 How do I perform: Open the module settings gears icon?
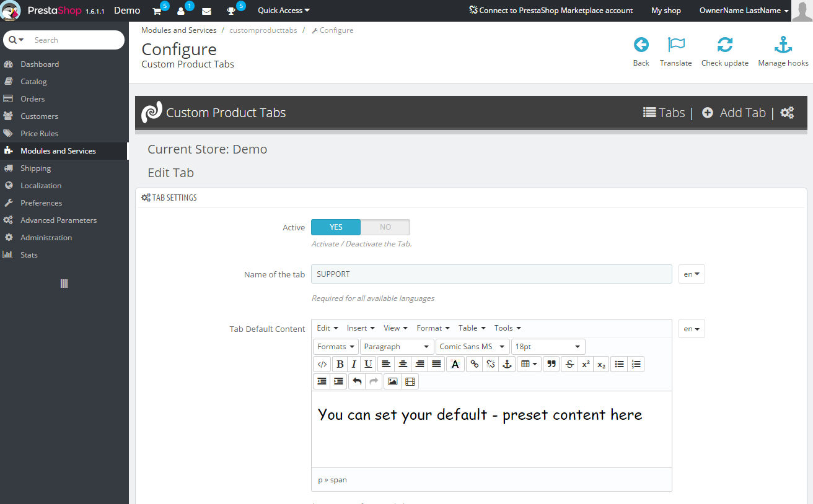[787, 113]
